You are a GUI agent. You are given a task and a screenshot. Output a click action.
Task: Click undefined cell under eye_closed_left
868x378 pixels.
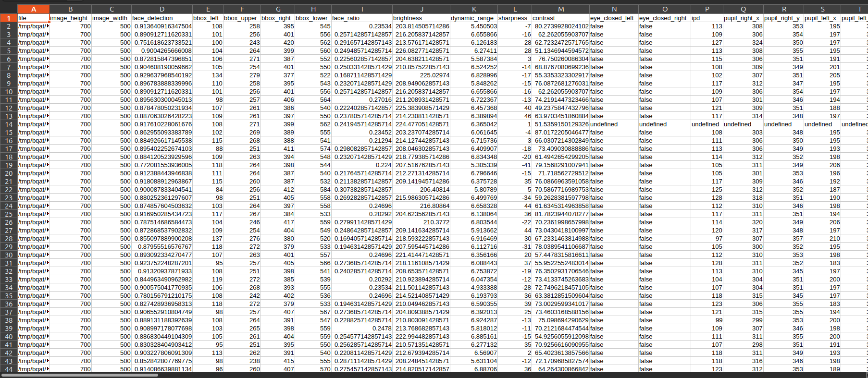pyautogui.click(x=613, y=124)
